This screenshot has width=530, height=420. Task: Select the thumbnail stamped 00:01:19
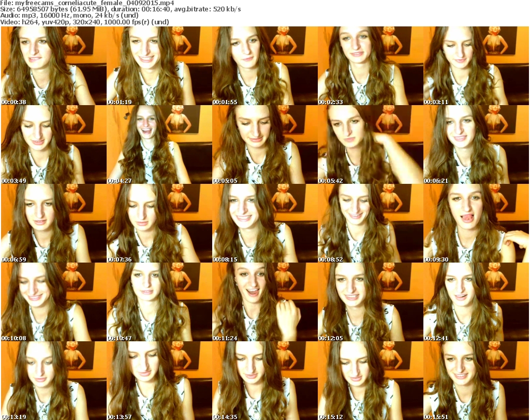[x=159, y=66]
